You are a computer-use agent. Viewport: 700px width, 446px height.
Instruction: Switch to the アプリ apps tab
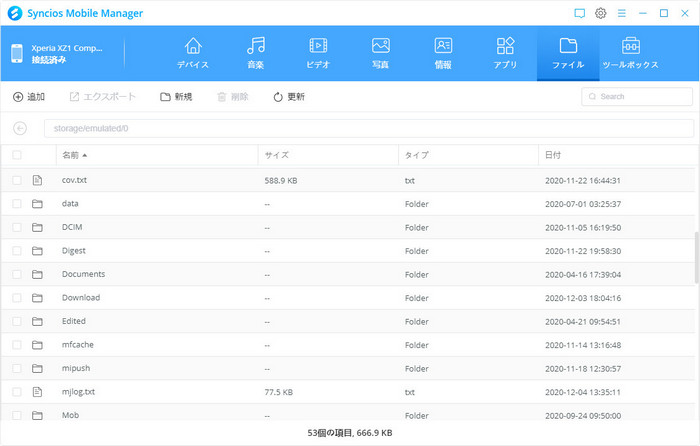[x=505, y=53]
